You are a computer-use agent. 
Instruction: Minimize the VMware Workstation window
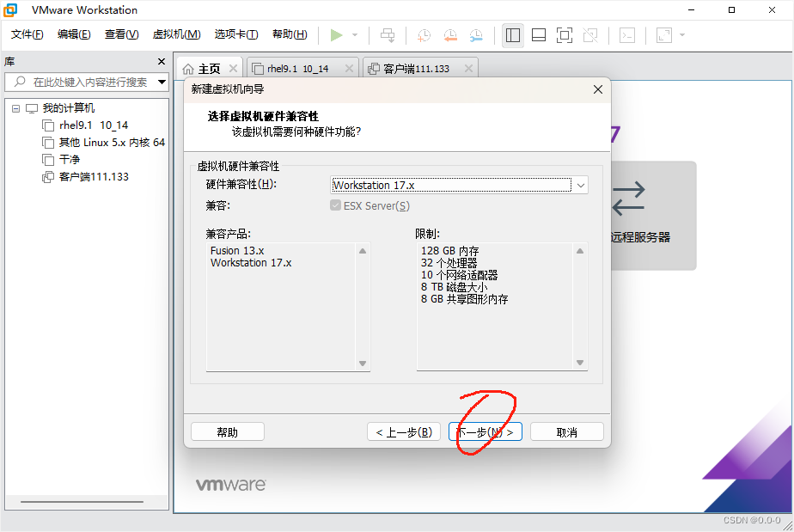point(691,10)
